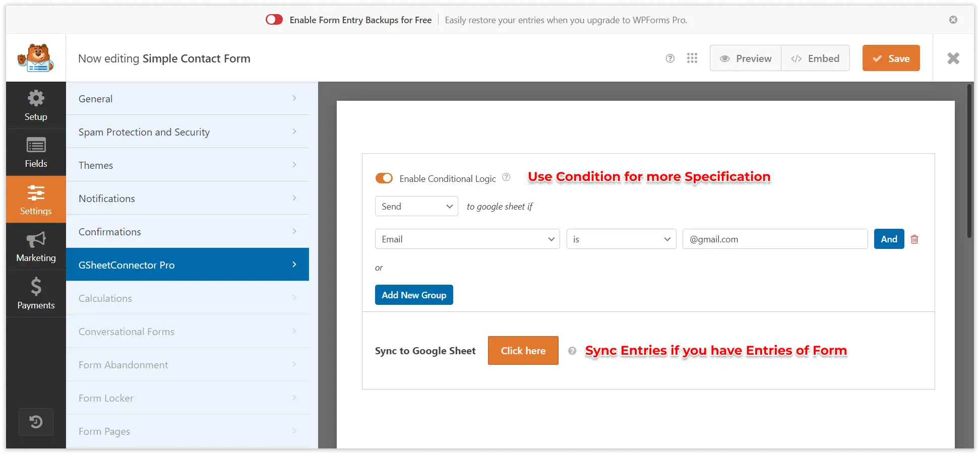Open the Send action dropdown
The width and height of the screenshot is (980, 455).
pyautogui.click(x=416, y=206)
